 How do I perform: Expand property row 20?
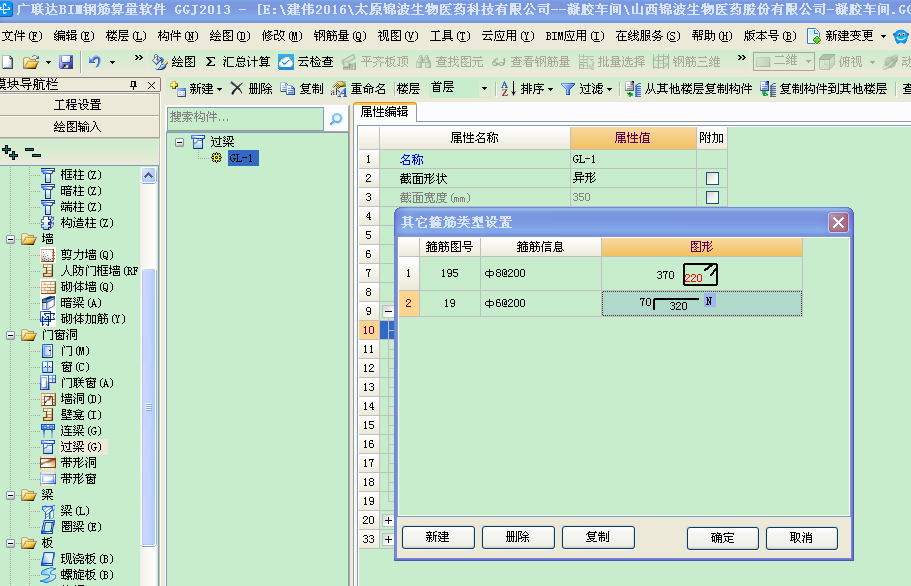point(388,520)
